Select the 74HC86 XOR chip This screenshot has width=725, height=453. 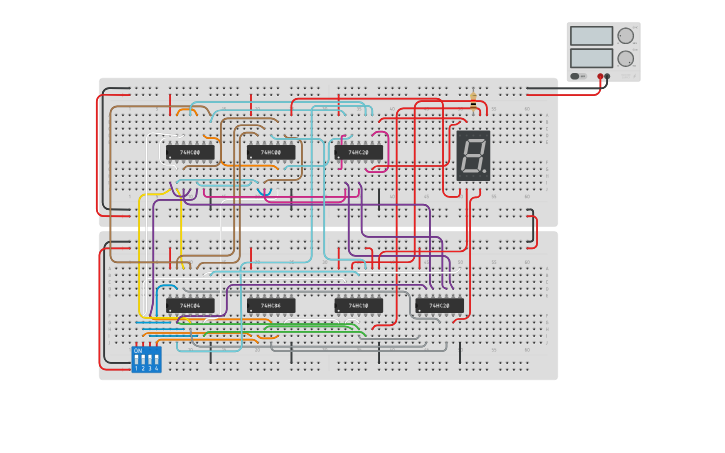coord(271,306)
